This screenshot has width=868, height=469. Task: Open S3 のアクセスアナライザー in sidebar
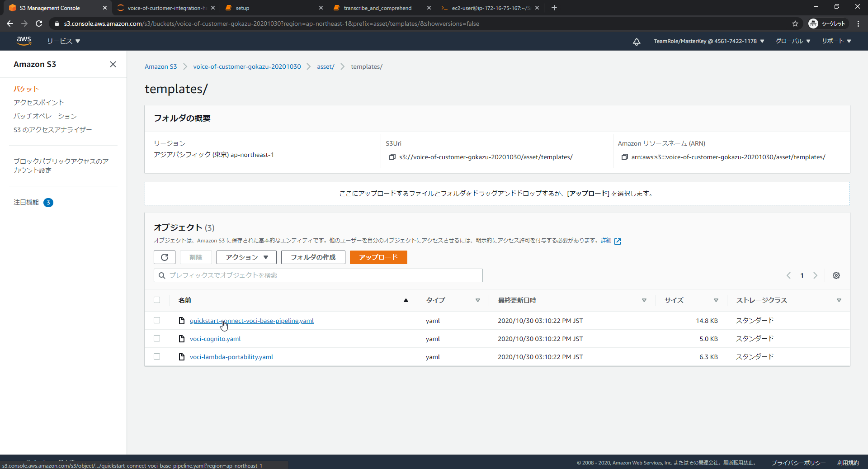tap(53, 130)
